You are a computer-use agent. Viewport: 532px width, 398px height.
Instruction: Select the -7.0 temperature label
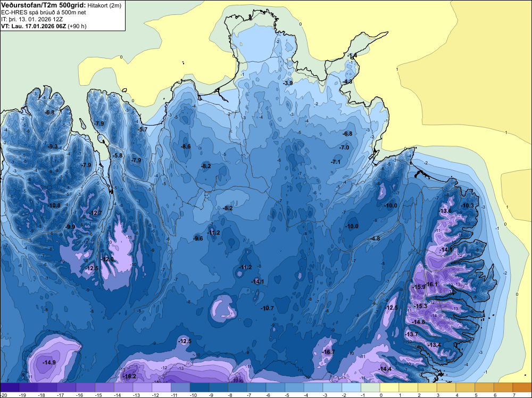[344, 147]
